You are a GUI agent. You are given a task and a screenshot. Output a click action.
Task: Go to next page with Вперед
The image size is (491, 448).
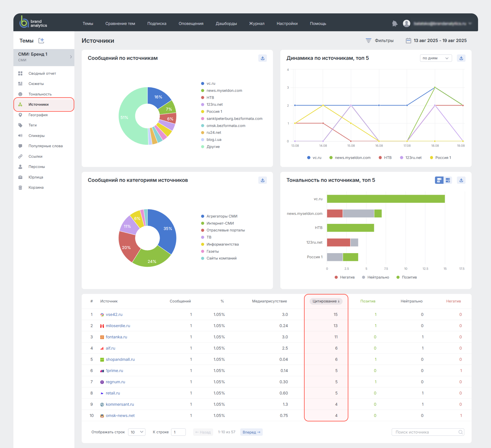[251, 432]
